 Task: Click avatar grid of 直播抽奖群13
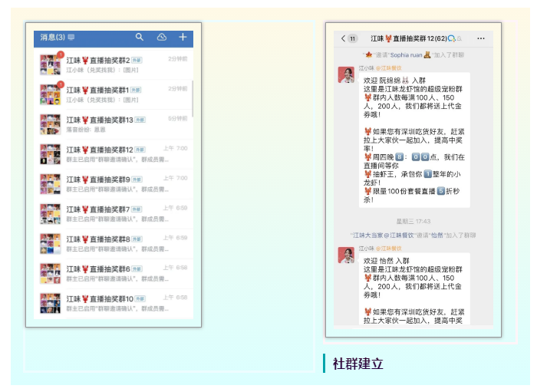[51, 124]
